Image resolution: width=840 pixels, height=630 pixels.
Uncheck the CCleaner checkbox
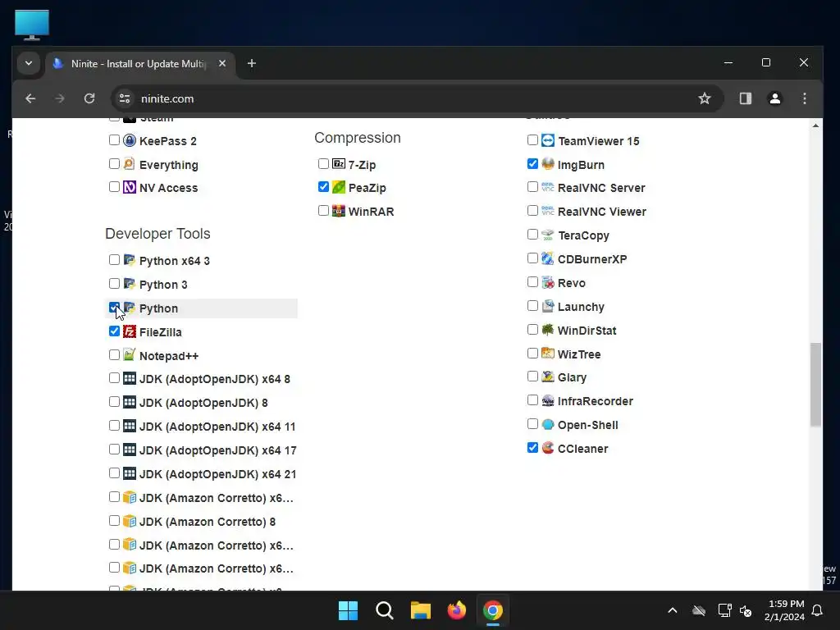click(532, 448)
